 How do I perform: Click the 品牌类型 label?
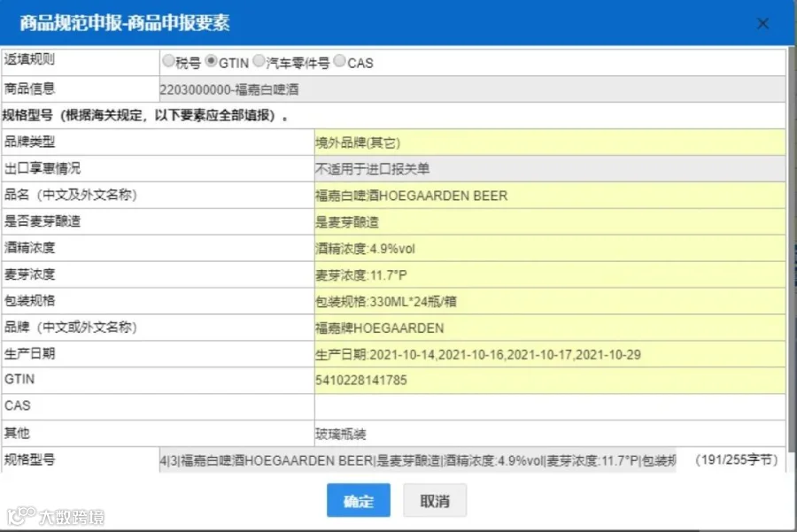click(x=29, y=142)
